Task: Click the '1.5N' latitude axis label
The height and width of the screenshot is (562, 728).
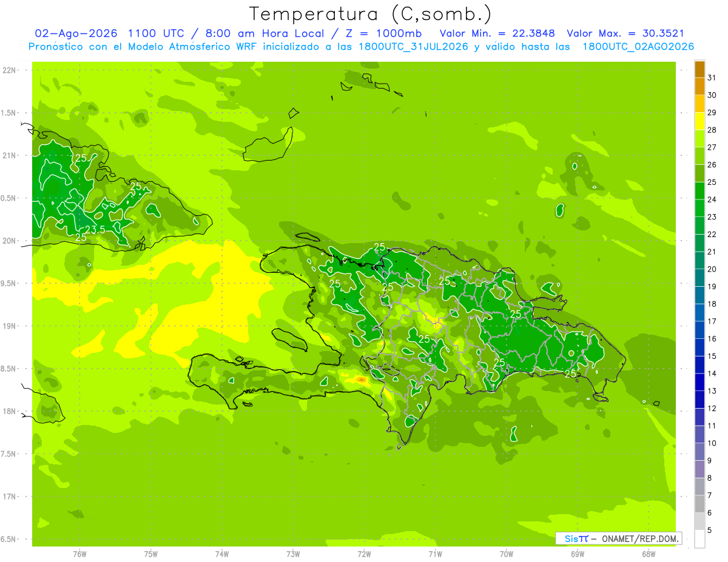Action: click(x=8, y=113)
